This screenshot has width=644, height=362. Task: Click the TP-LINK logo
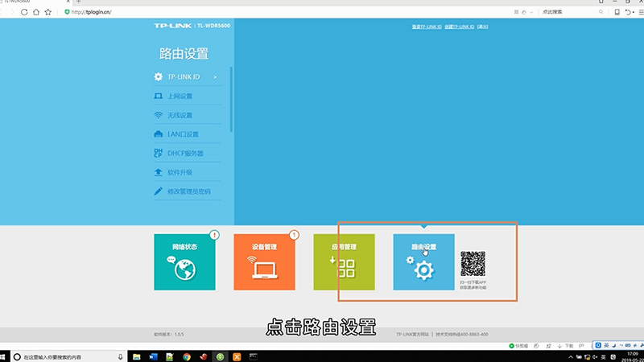click(x=172, y=26)
